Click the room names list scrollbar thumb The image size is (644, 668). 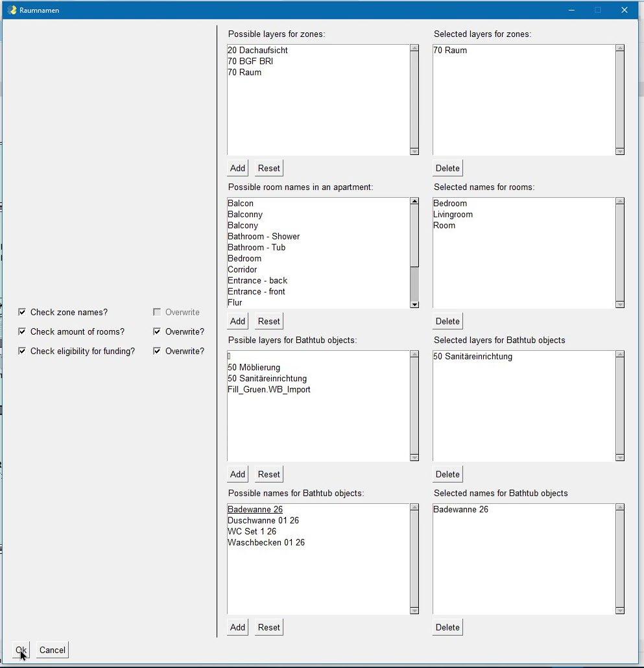point(414,236)
